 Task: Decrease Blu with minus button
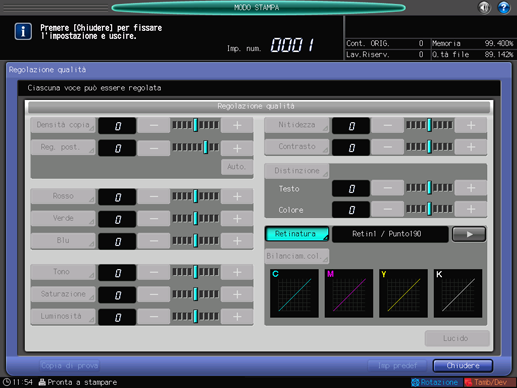click(x=154, y=241)
